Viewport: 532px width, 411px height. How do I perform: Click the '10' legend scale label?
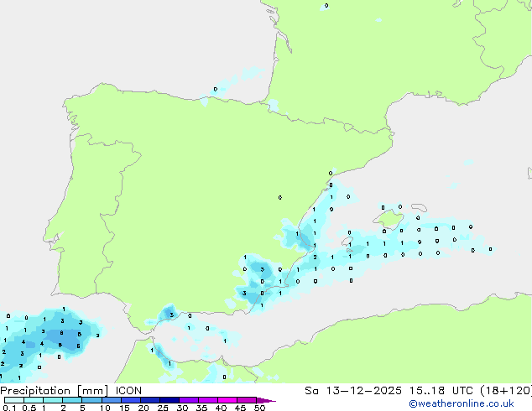click(x=105, y=408)
